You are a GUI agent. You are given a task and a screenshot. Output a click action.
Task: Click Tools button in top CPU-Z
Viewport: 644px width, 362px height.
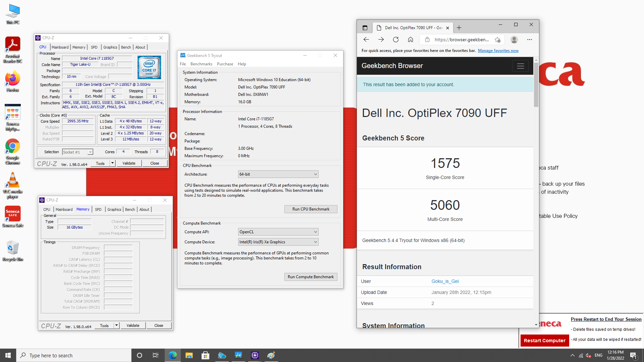100,163
